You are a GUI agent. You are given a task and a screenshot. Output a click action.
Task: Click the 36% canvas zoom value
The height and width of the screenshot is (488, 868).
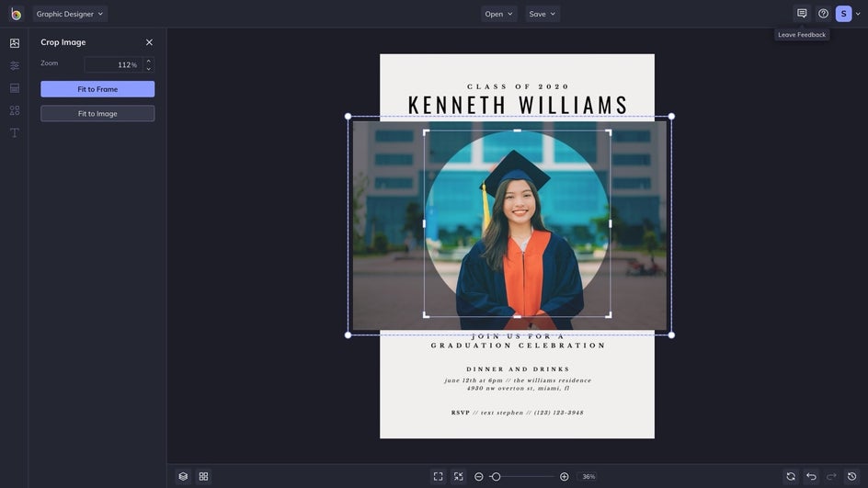point(588,476)
